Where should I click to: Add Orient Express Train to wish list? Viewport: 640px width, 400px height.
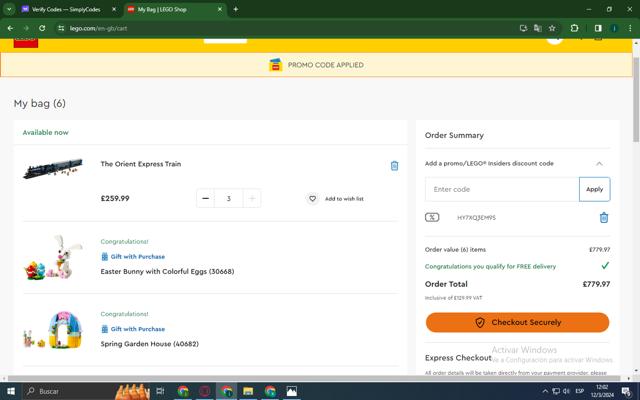click(335, 199)
